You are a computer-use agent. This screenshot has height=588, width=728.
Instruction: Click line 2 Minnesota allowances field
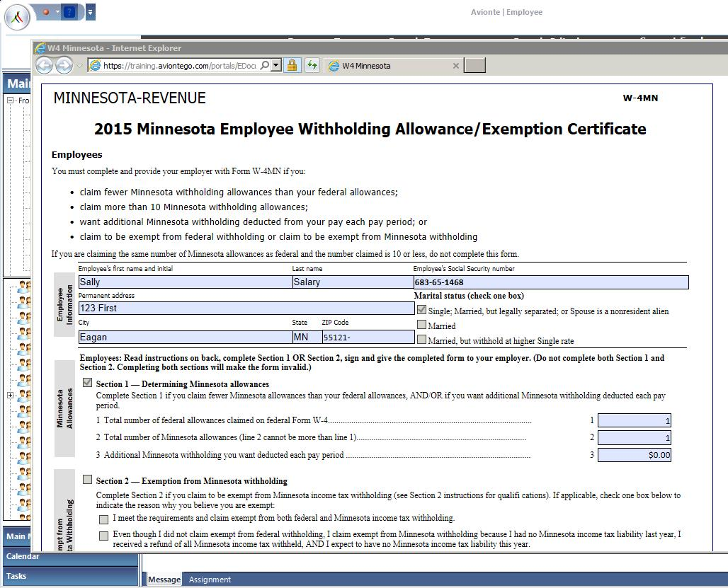pyautogui.click(x=635, y=437)
